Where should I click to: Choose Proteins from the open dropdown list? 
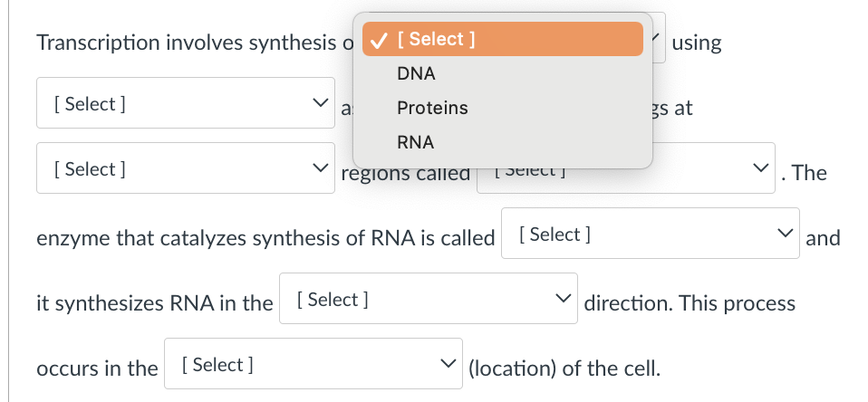click(x=432, y=108)
